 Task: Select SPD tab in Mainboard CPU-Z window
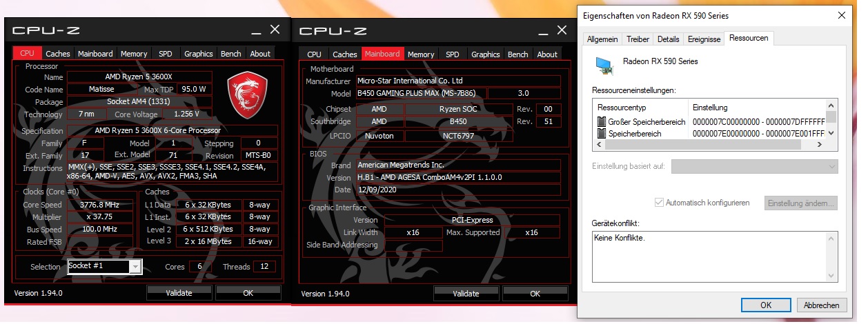tap(453, 54)
